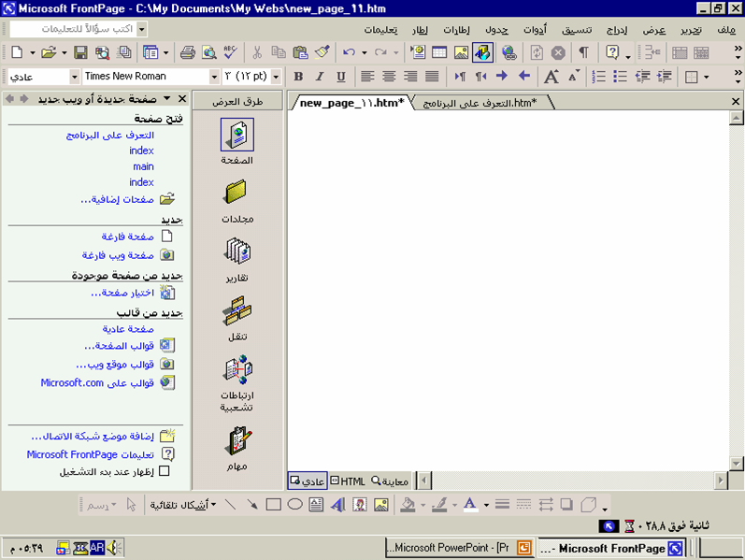Screen dimensions: 745x560
Task: Click the vertical scrollbar down arrow
Action: (736, 463)
